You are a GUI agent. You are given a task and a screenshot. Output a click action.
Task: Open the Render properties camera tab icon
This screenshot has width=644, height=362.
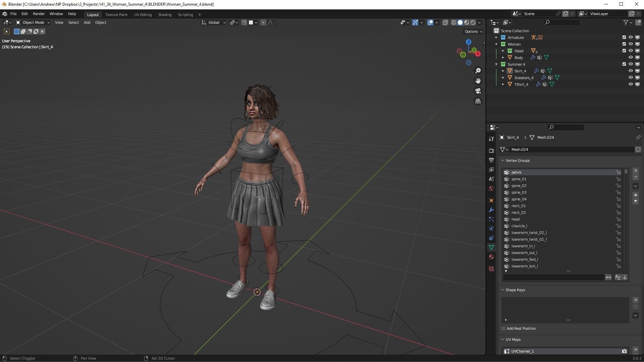click(491, 151)
